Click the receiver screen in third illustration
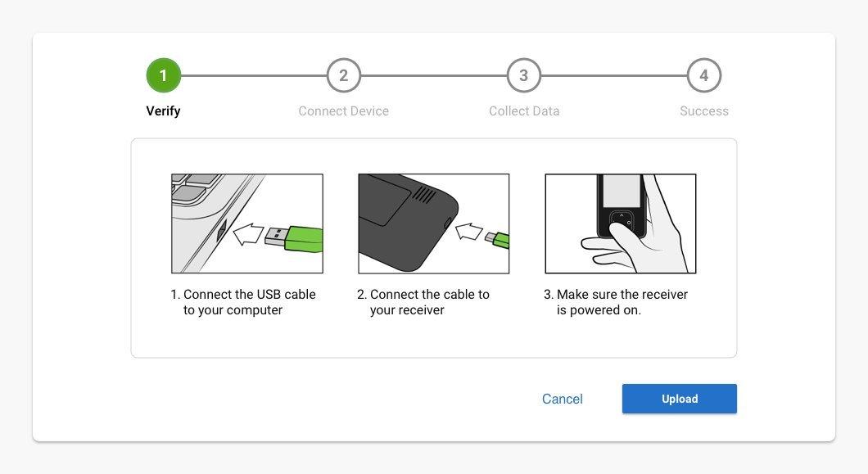 pos(622,190)
